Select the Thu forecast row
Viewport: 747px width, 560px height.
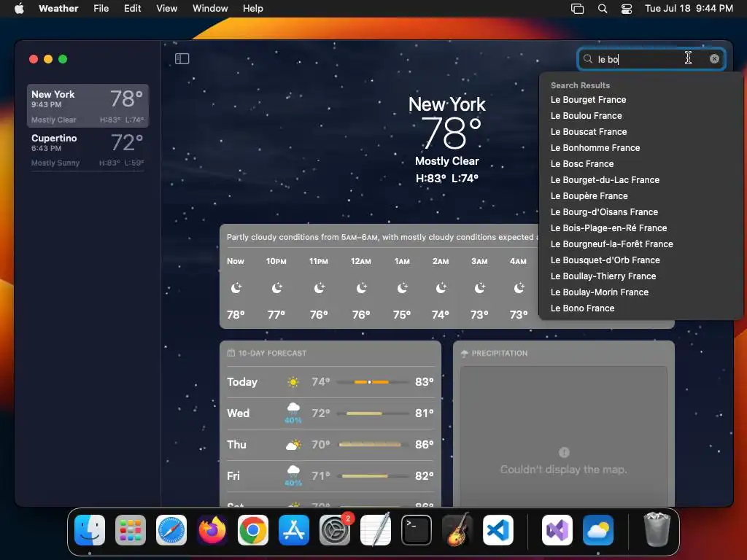tap(330, 445)
